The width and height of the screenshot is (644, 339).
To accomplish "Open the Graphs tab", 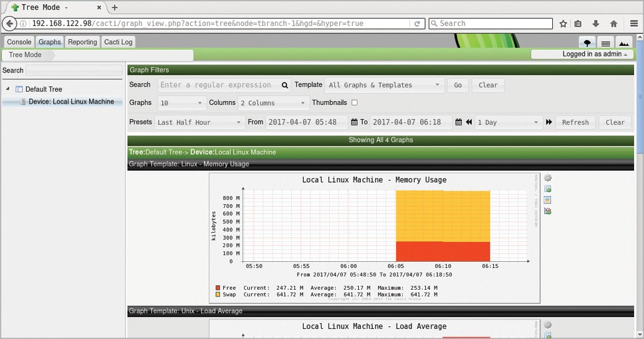I will [x=50, y=42].
